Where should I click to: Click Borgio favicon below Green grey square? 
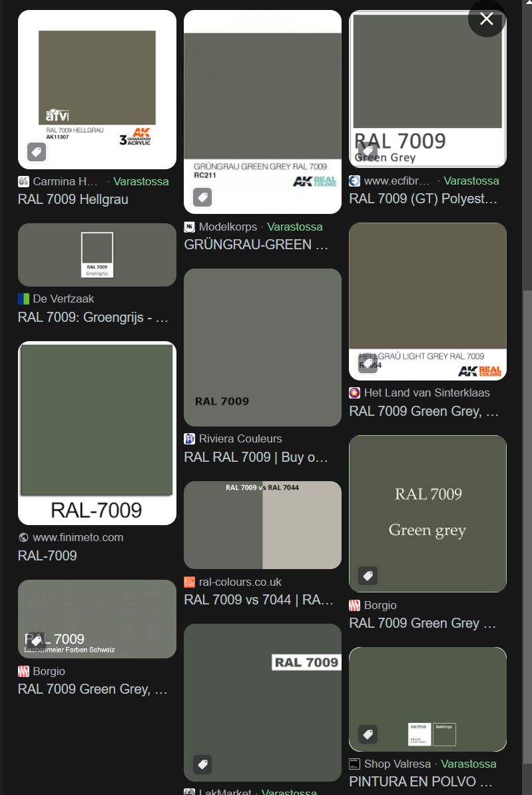click(x=354, y=605)
